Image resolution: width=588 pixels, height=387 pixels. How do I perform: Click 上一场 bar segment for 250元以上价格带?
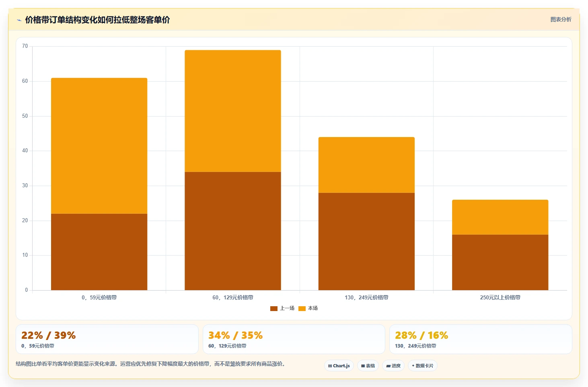click(x=500, y=262)
